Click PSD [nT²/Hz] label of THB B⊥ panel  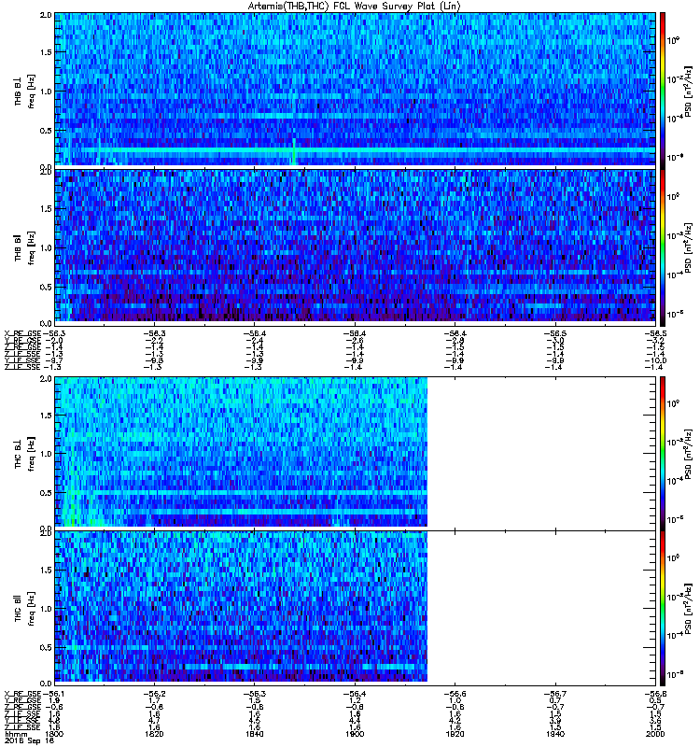point(688,91)
